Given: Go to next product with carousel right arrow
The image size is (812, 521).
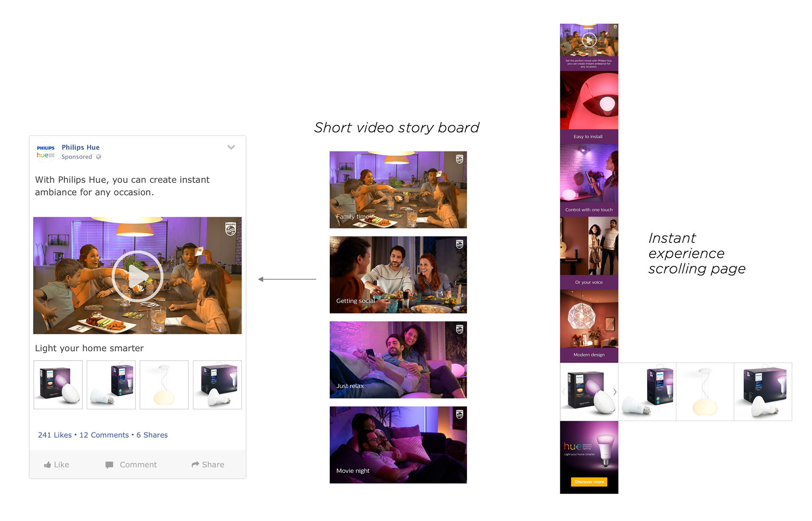Looking at the screenshot, I should pos(614,392).
